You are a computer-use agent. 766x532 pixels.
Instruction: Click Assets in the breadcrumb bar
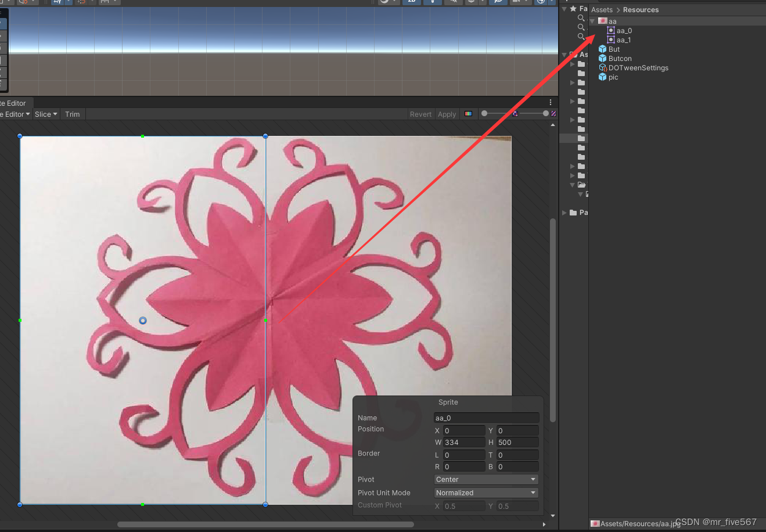click(x=602, y=9)
